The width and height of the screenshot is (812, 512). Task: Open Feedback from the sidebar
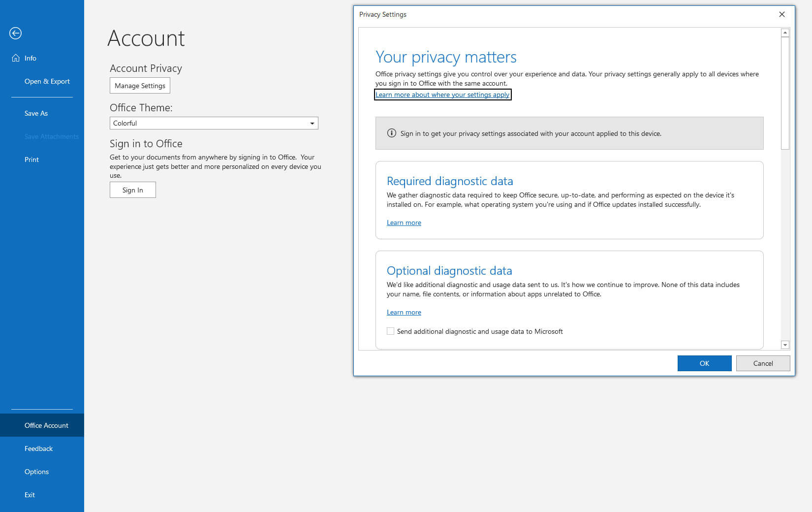pyautogui.click(x=38, y=448)
